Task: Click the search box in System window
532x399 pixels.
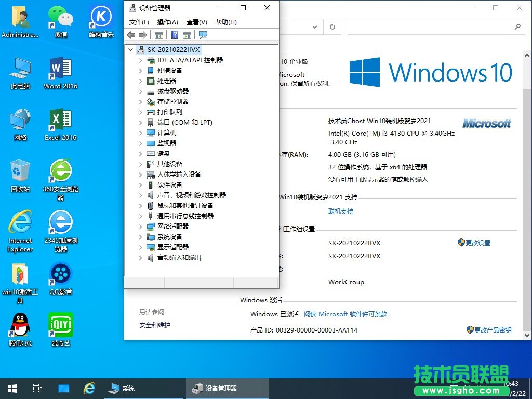Action: pos(431,27)
